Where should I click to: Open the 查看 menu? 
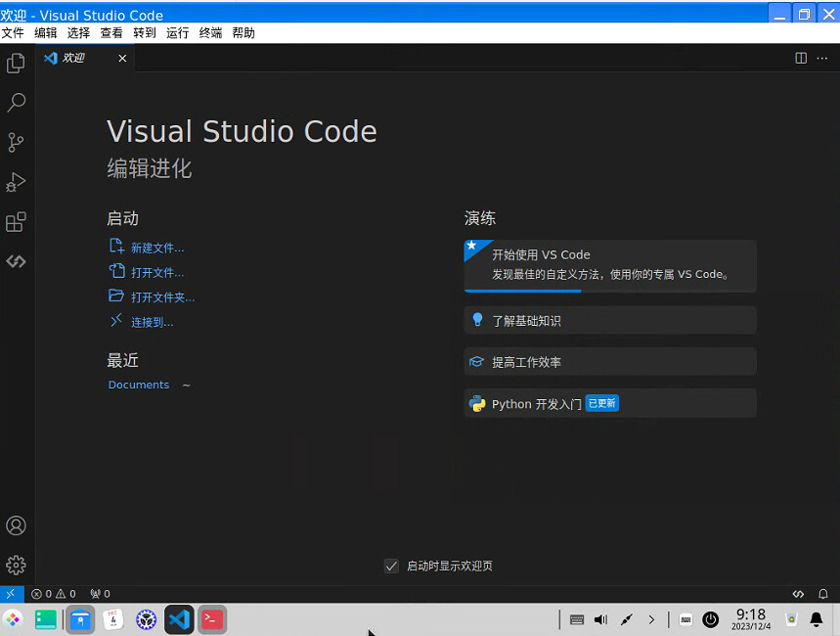[x=111, y=32]
